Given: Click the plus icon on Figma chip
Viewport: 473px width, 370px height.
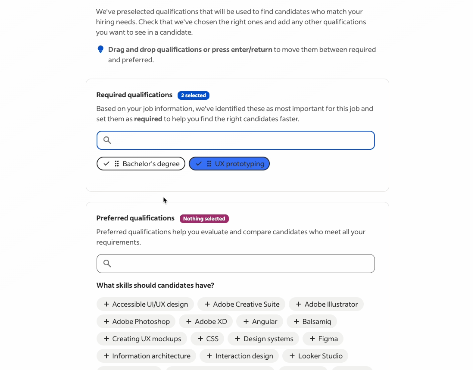Looking at the screenshot, I should coord(312,339).
